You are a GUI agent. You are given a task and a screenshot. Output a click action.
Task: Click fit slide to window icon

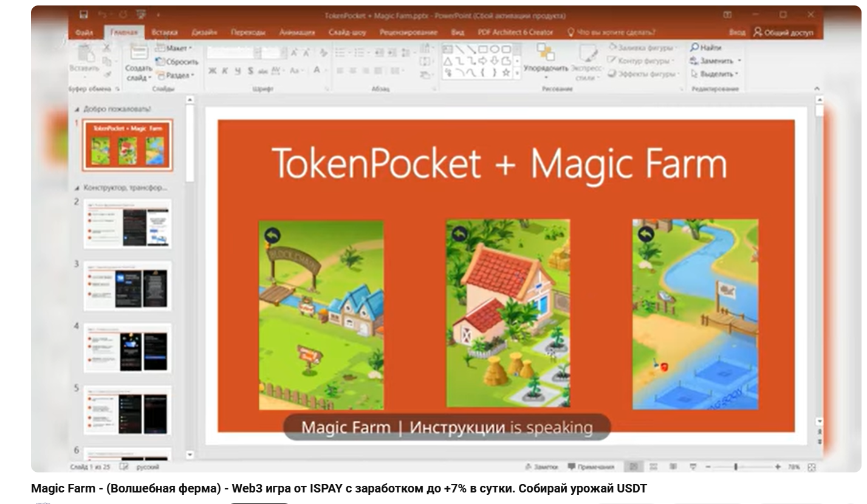[x=812, y=467]
